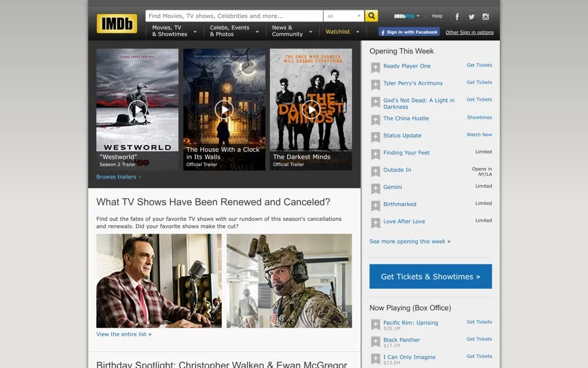This screenshot has height=368, width=588.
Task: Click Browse trailers link
Action: tap(118, 177)
